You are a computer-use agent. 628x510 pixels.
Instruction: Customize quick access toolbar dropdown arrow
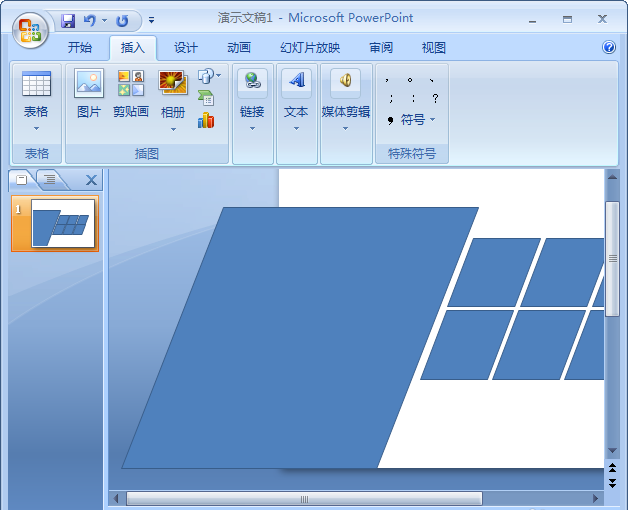(x=151, y=20)
